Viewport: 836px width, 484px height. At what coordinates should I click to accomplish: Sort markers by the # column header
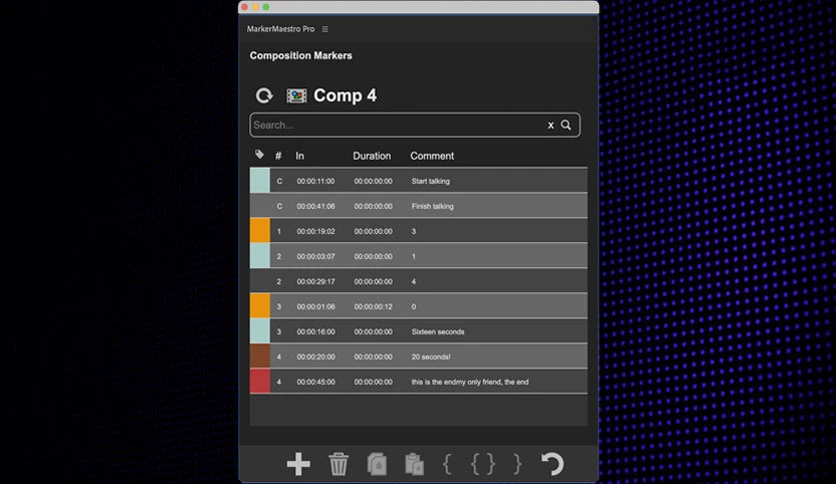pyautogui.click(x=278, y=156)
